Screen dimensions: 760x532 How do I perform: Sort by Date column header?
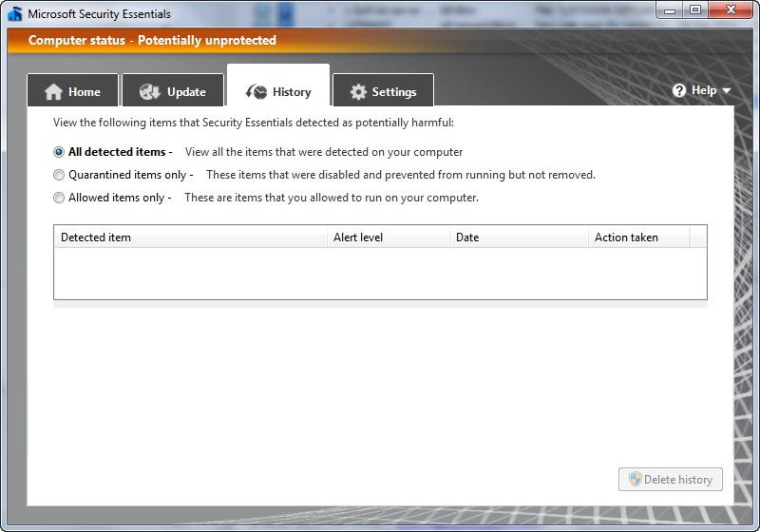click(x=519, y=237)
